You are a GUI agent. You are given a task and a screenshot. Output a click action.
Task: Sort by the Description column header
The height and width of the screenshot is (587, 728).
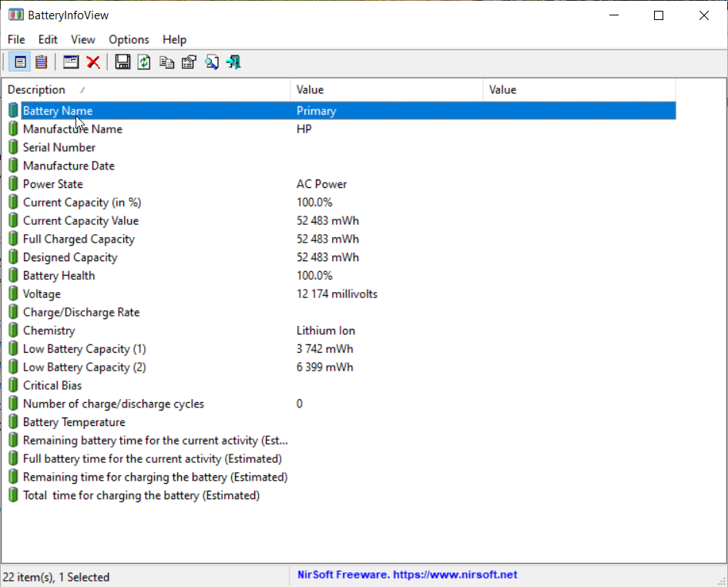pos(146,89)
